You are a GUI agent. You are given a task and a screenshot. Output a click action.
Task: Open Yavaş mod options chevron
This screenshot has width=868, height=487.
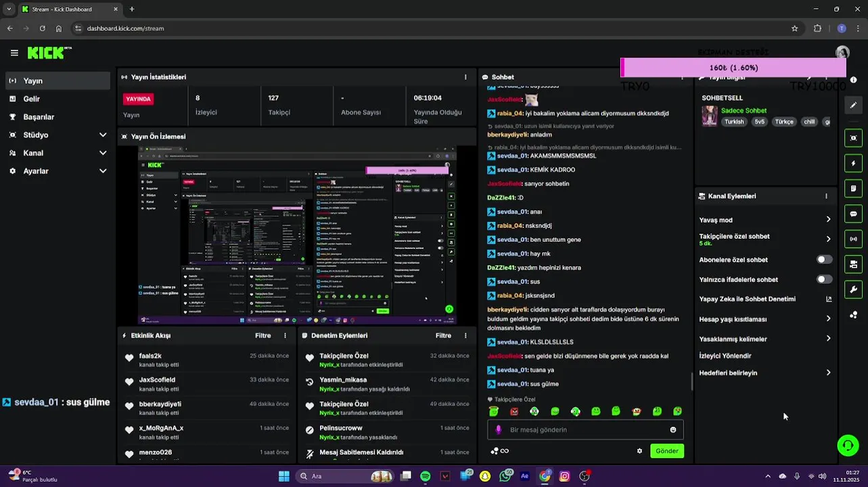point(829,220)
